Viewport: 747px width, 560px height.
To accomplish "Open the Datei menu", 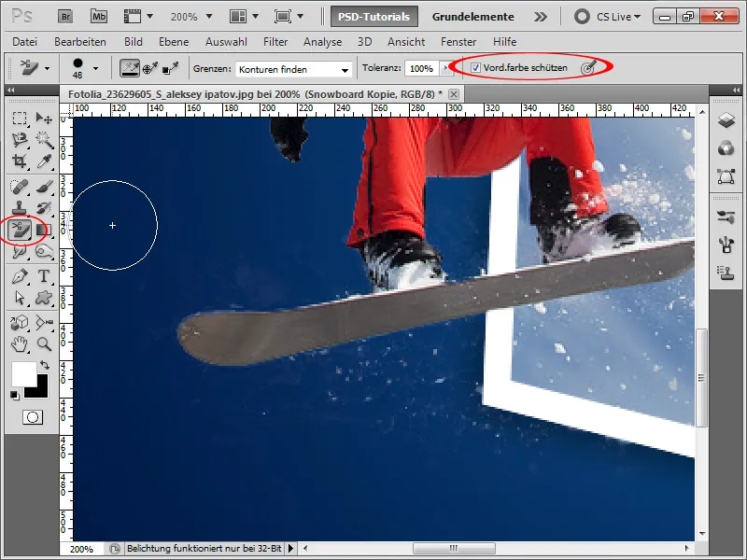I will 25,42.
